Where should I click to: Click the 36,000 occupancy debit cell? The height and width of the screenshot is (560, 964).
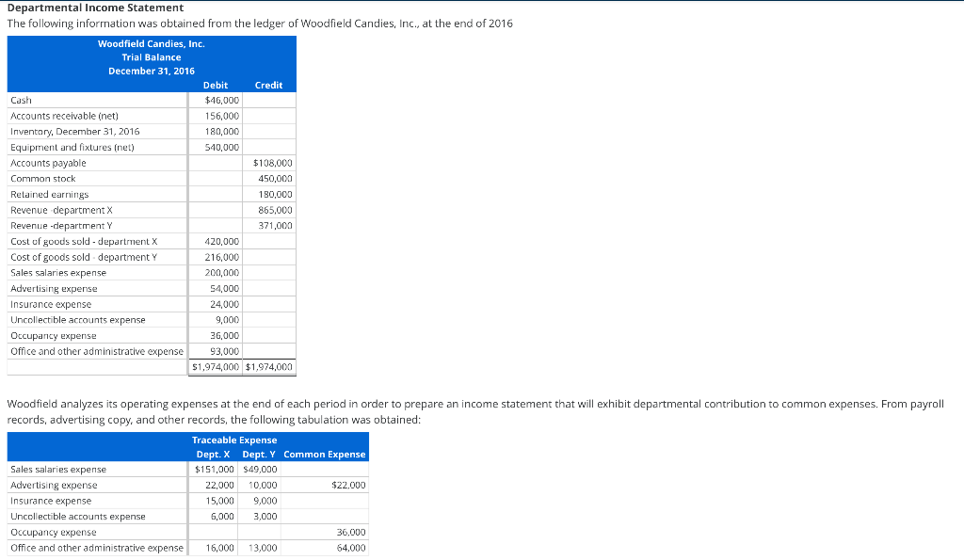coord(224,336)
